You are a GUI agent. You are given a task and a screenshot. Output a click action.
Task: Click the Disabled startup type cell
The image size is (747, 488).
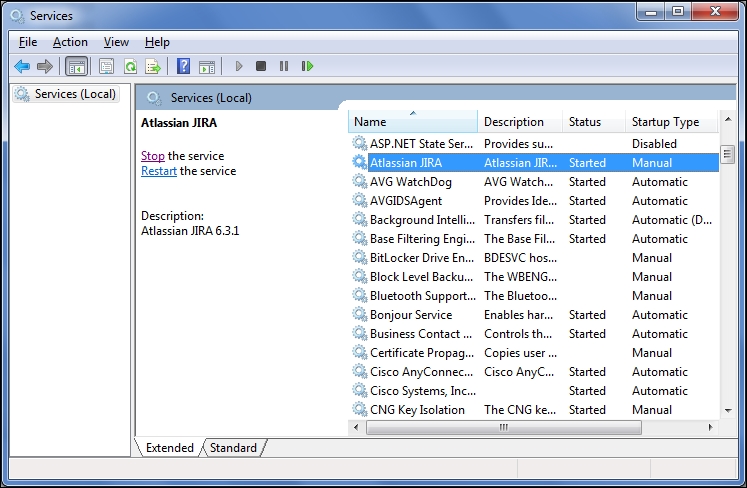pos(654,143)
